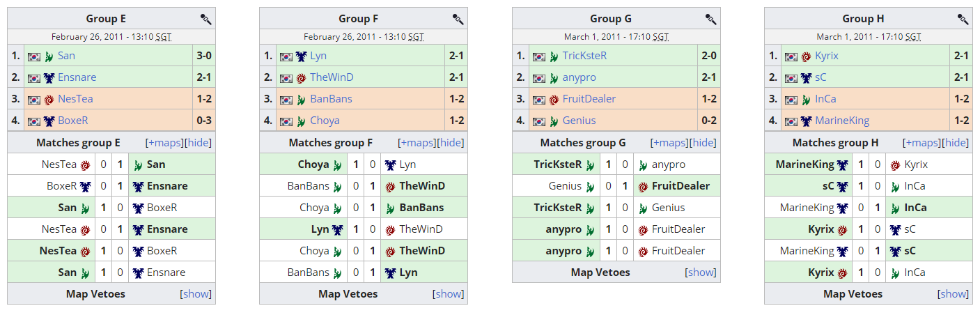Click the Zerg race icon beside Kyrix in standings
The image size is (980, 315).
click(806, 56)
